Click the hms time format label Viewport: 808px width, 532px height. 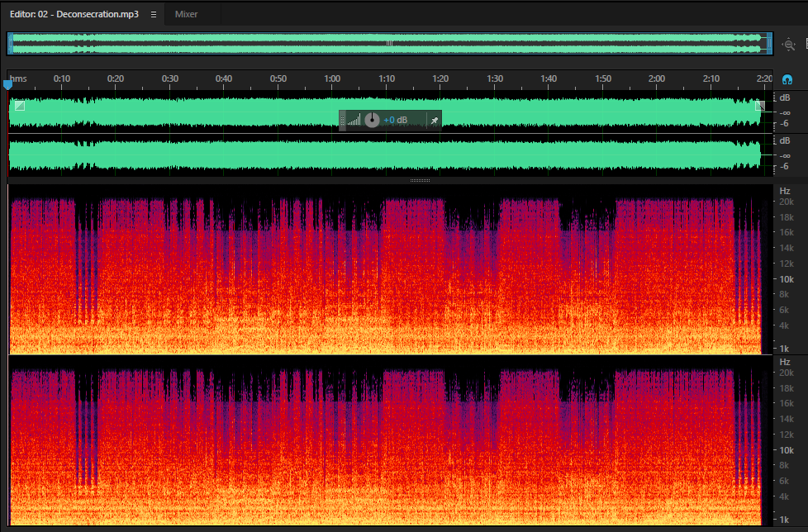coord(18,78)
